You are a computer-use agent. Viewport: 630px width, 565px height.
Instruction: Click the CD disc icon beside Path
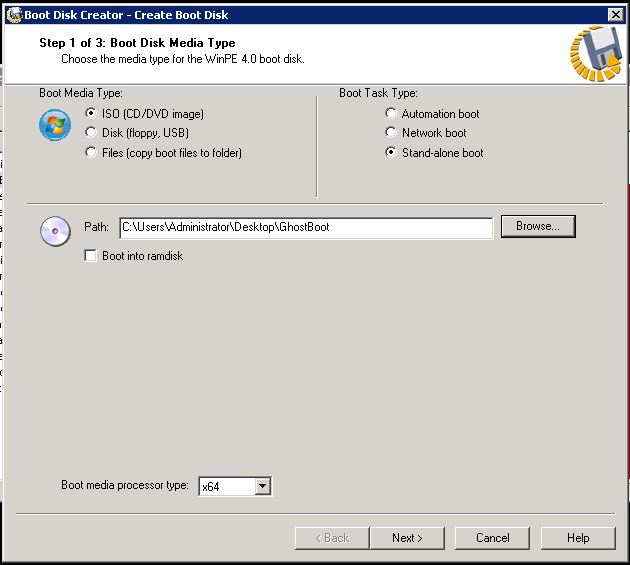[55, 231]
